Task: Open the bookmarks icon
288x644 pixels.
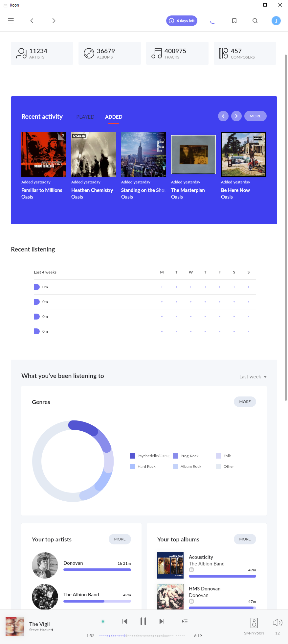Action: [234, 21]
